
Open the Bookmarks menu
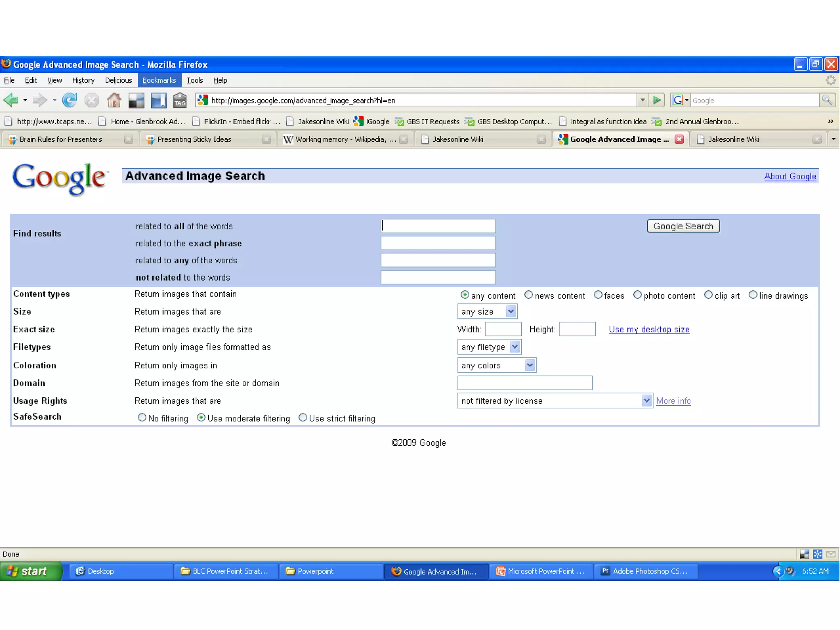159,80
